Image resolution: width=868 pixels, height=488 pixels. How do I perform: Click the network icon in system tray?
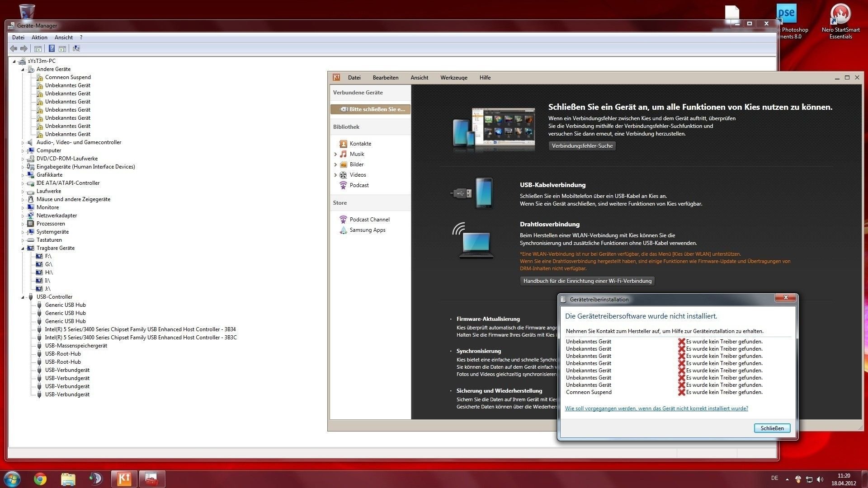[x=809, y=479]
